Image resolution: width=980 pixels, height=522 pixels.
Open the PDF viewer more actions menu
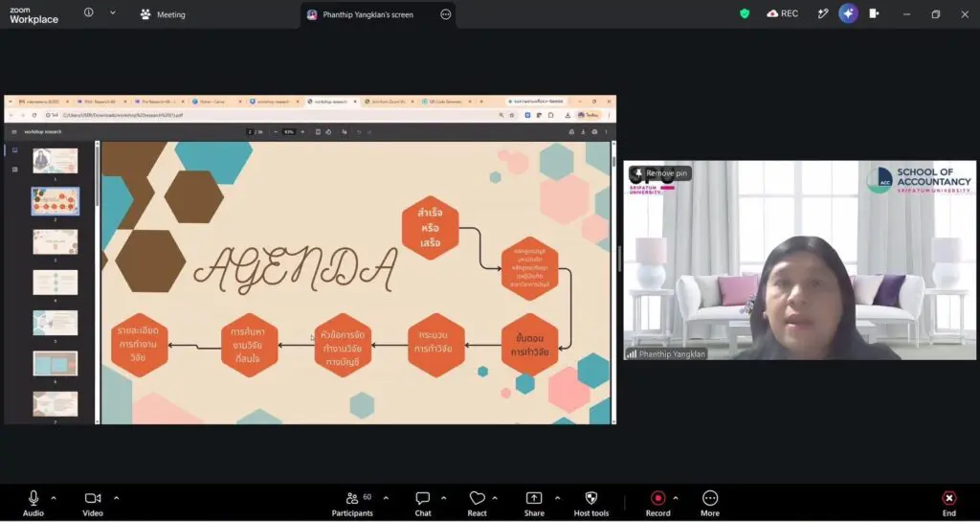[x=606, y=132]
